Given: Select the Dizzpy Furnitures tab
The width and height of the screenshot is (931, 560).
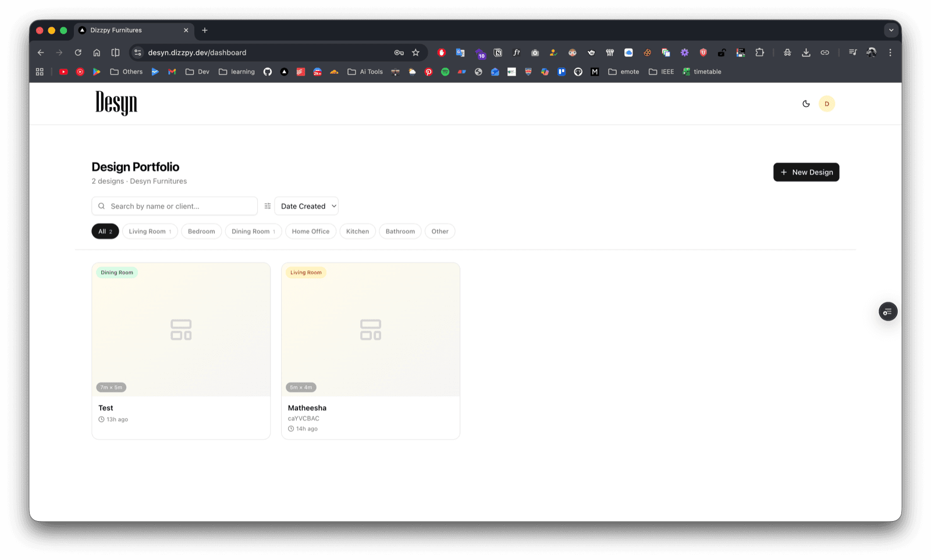Looking at the screenshot, I should [x=134, y=30].
